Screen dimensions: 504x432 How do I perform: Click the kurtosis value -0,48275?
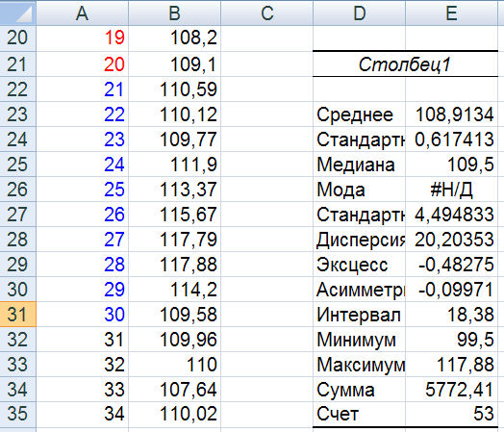452,265
